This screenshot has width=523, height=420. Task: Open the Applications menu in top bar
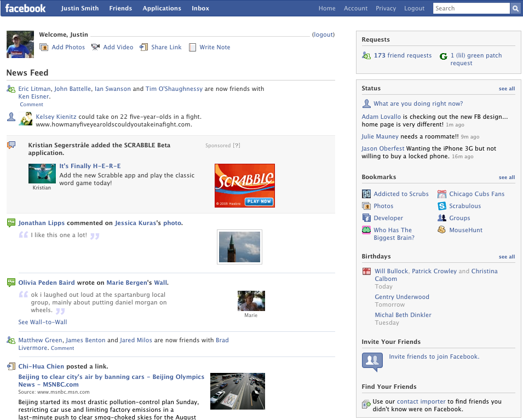pyautogui.click(x=162, y=8)
